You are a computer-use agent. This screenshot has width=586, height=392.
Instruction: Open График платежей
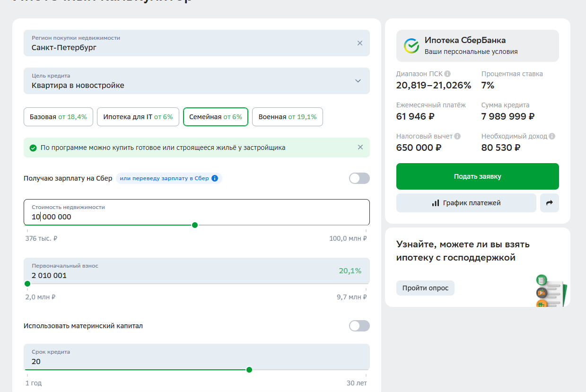[466, 203]
